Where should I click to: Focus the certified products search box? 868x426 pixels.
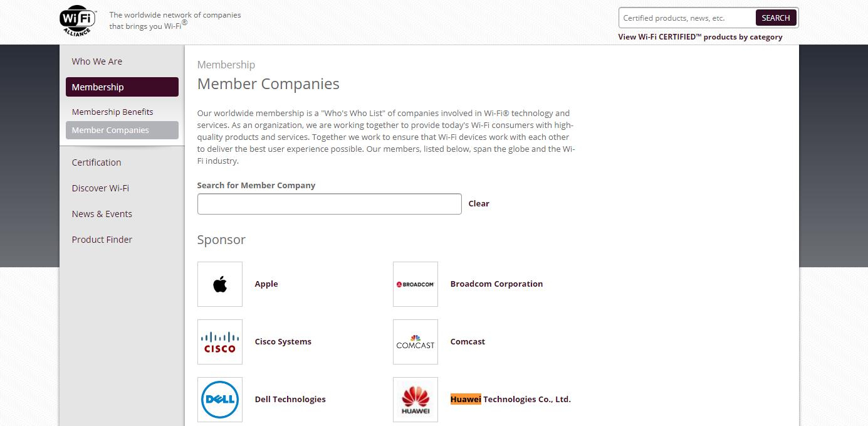pyautogui.click(x=687, y=18)
